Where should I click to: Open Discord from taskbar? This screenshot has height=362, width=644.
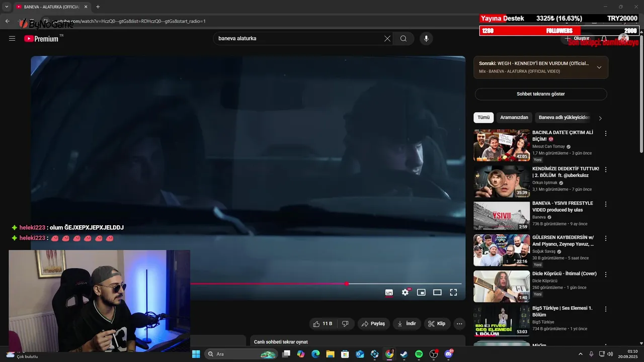point(448,354)
